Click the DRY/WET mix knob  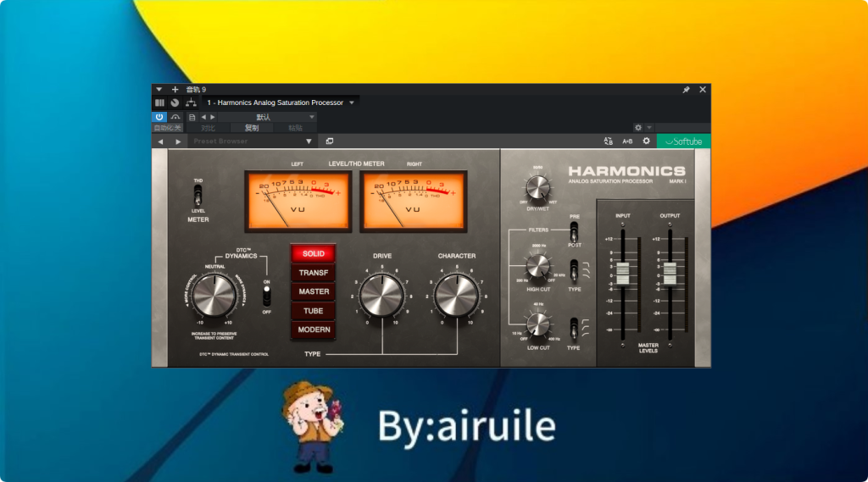point(537,187)
